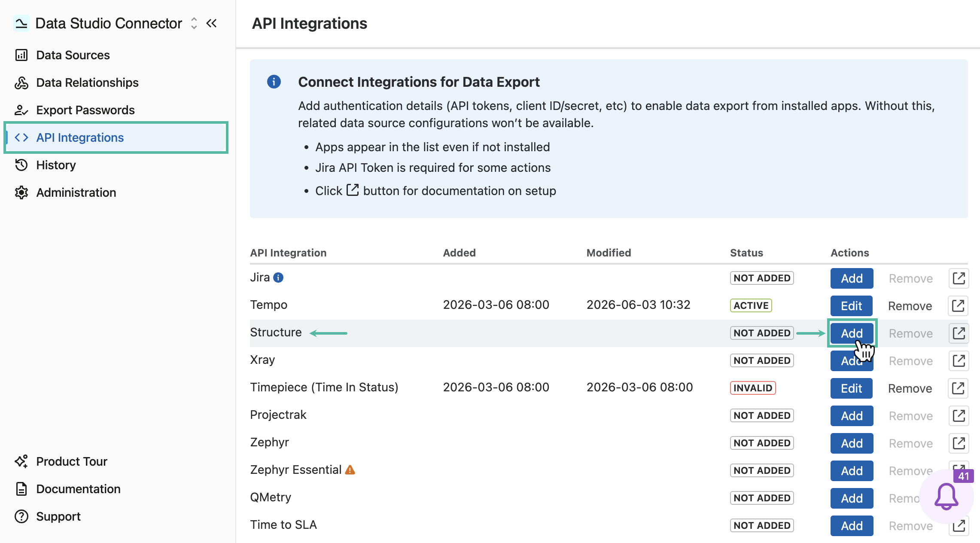980x543 pixels.
Task: Click the Remove button in the Jira row
Action: (910, 278)
